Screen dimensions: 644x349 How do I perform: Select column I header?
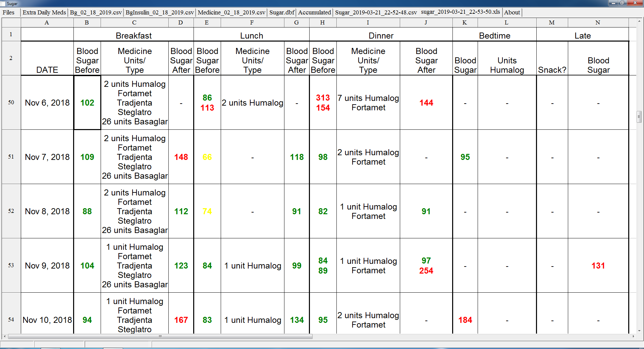[x=368, y=23]
